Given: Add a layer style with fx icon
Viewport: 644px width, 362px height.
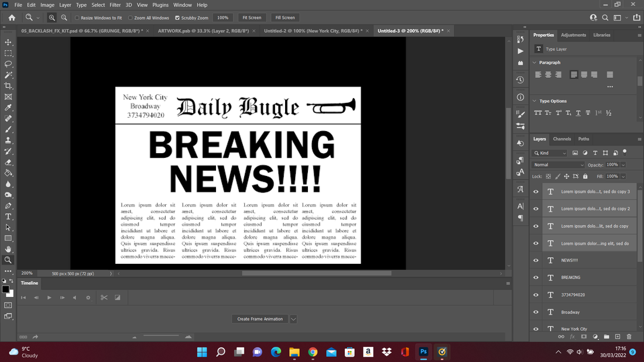Looking at the screenshot, I should pos(573,336).
